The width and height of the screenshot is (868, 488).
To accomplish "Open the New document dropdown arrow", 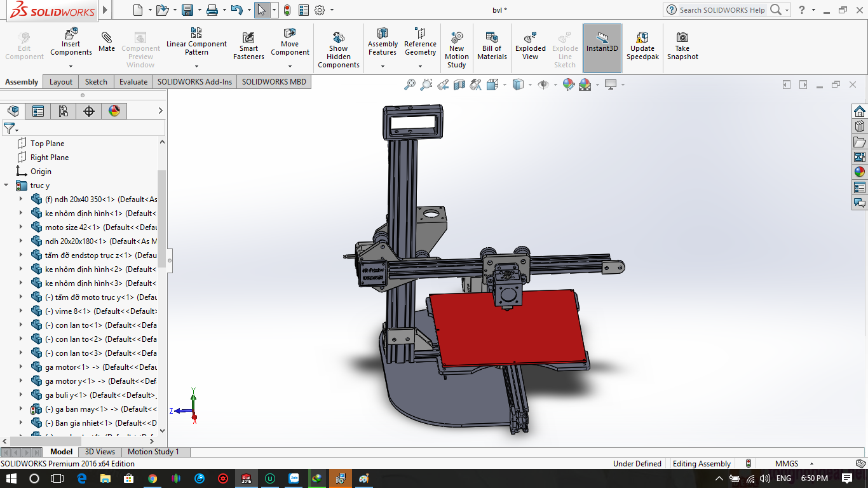I will pyautogui.click(x=150, y=10).
